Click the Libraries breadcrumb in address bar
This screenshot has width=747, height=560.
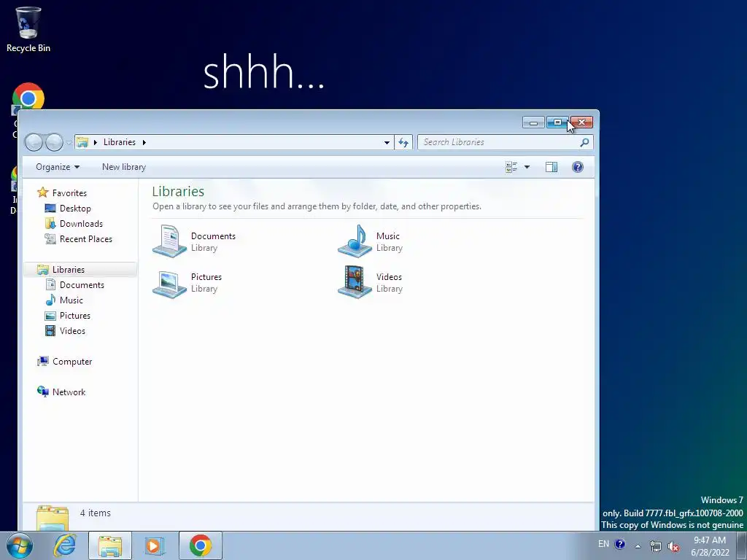point(120,142)
